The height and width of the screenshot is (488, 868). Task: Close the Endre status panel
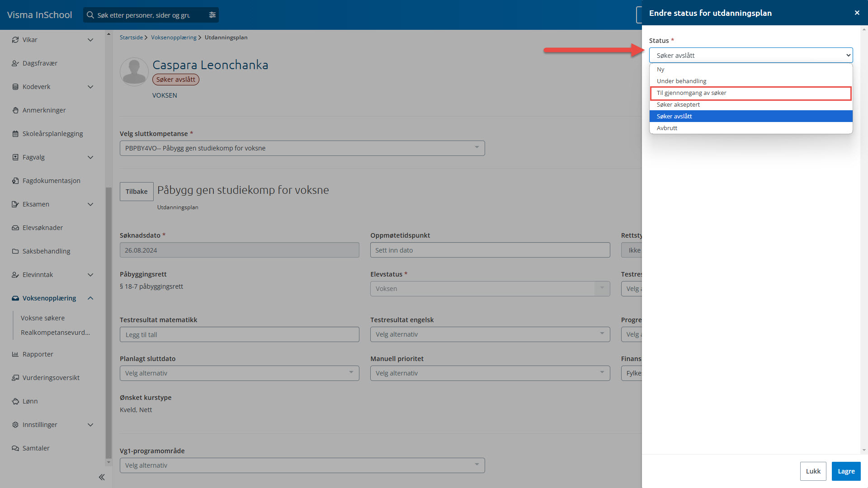857,13
